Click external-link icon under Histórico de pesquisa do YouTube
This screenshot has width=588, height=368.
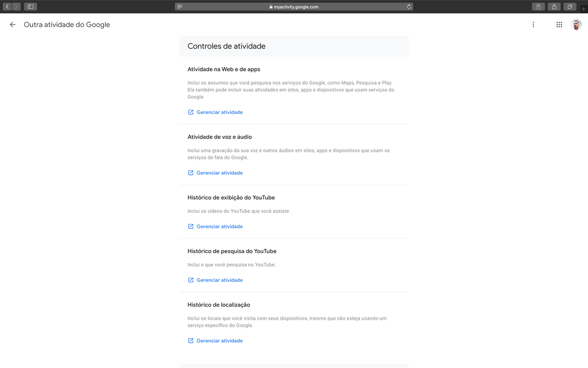(191, 280)
